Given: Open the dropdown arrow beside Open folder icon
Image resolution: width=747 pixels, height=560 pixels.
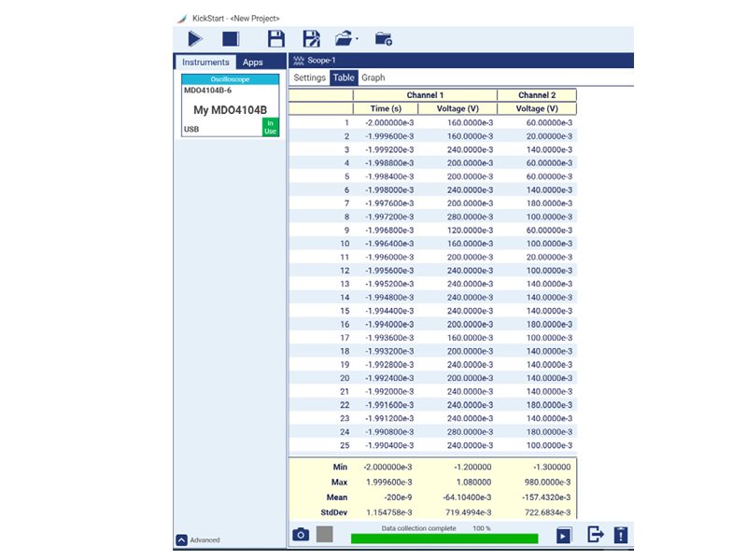Looking at the screenshot, I should (358, 41).
